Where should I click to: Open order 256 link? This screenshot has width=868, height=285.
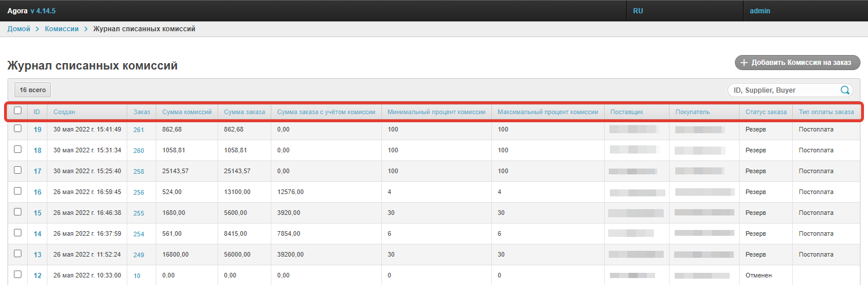pyautogui.click(x=138, y=192)
